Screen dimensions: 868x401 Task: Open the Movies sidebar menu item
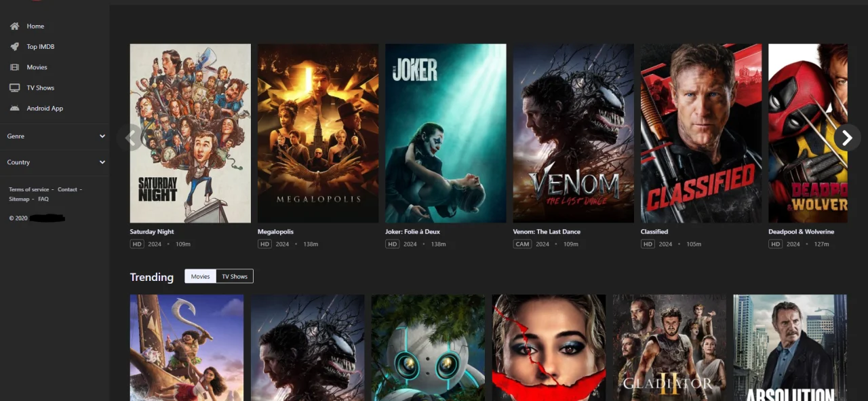[37, 67]
